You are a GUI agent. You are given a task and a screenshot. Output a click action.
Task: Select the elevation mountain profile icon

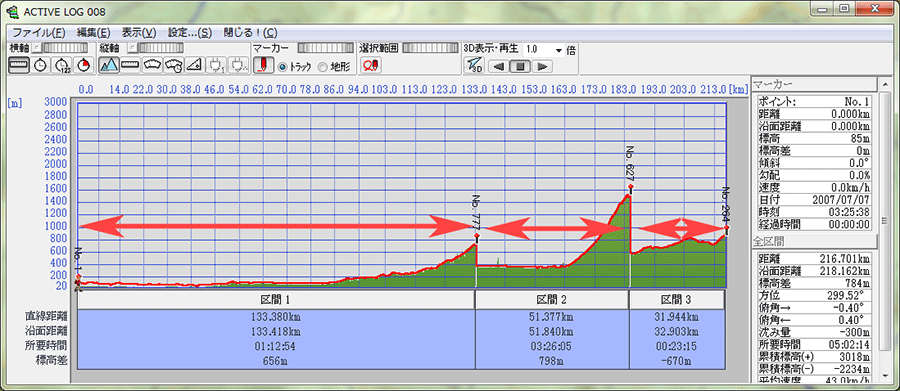point(108,65)
